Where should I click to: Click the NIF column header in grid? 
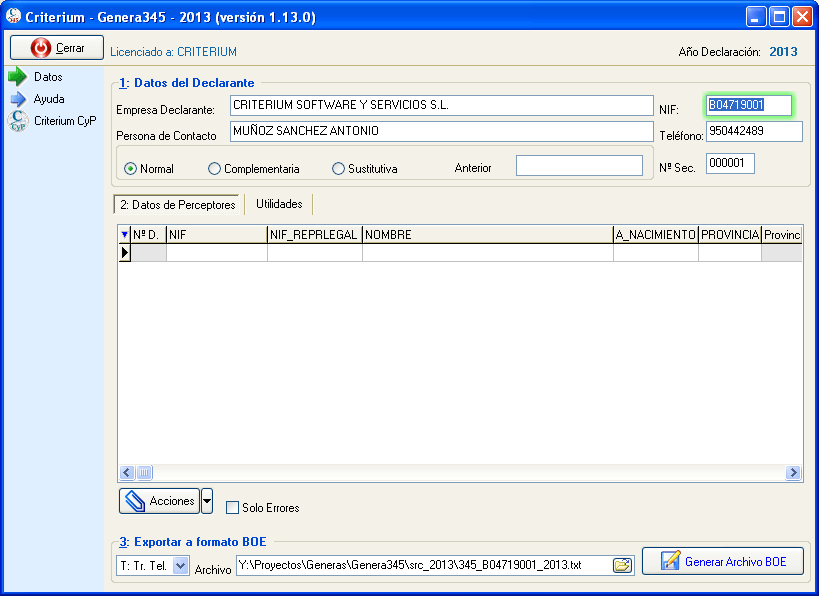click(217, 235)
